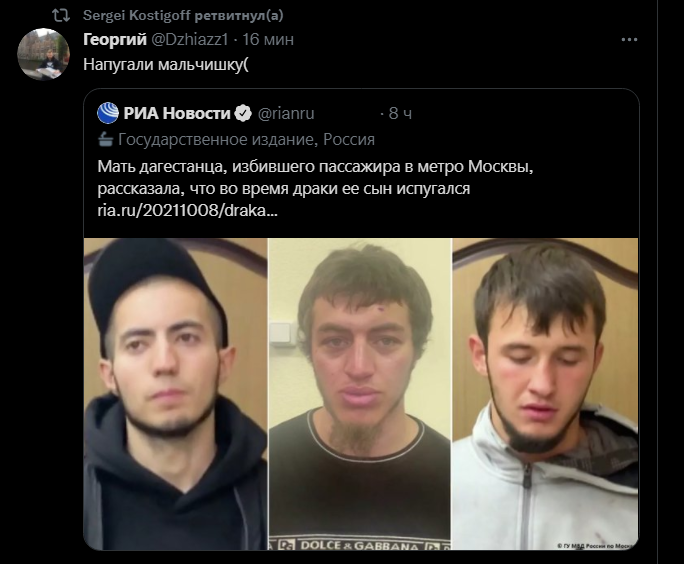684x564 pixels.
Task: Open the middle photo with Dolce & Gabbana shirt
Action: click(360, 394)
